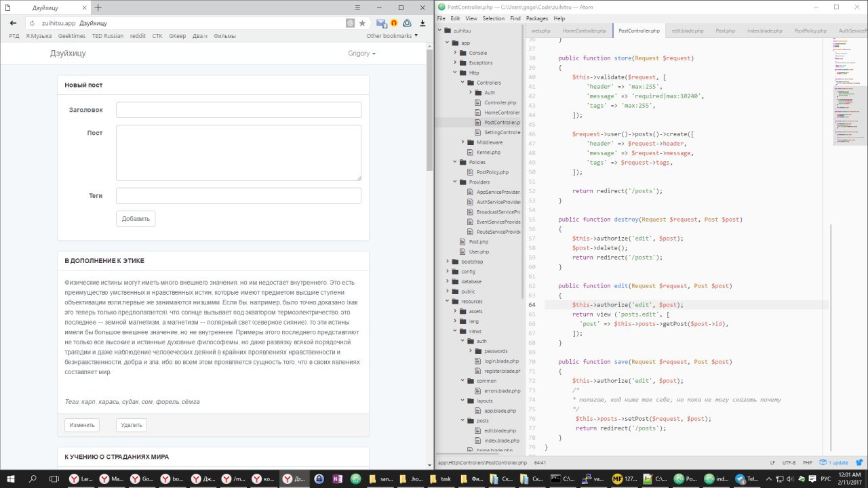Switch to the web.php tab
Image resolution: width=868 pixels, height=488 pixels.
(x=540, y=31)
